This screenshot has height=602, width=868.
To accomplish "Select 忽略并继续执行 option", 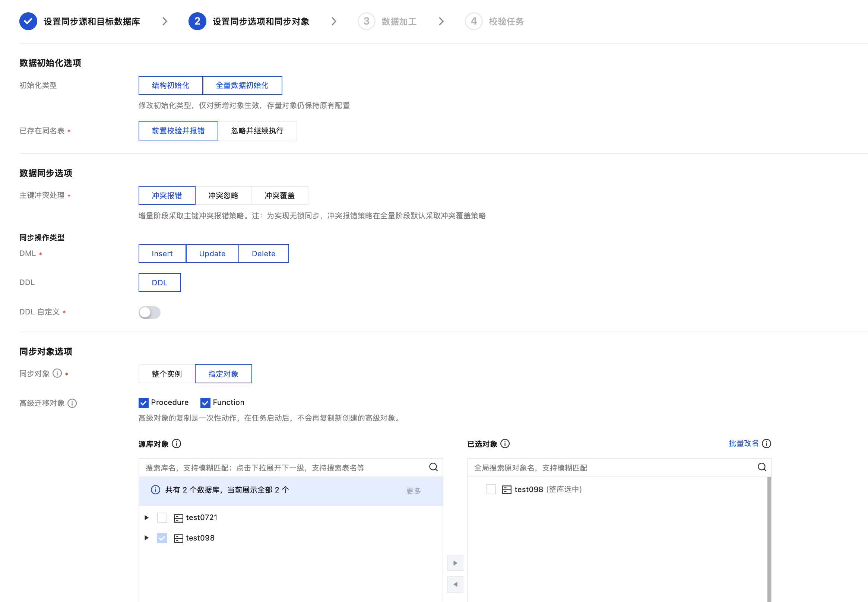I will (257, 131).
